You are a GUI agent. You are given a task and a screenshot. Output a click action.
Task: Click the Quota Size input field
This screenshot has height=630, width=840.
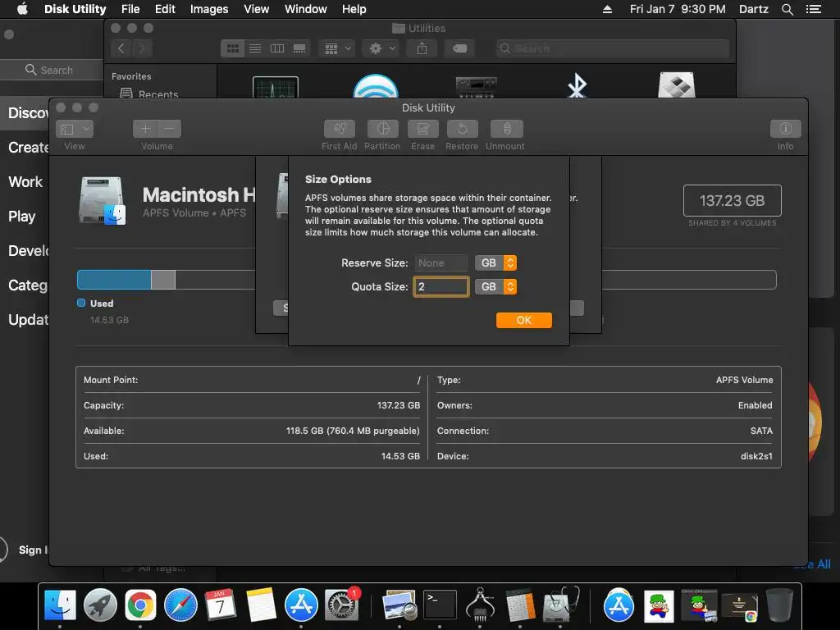441,286
